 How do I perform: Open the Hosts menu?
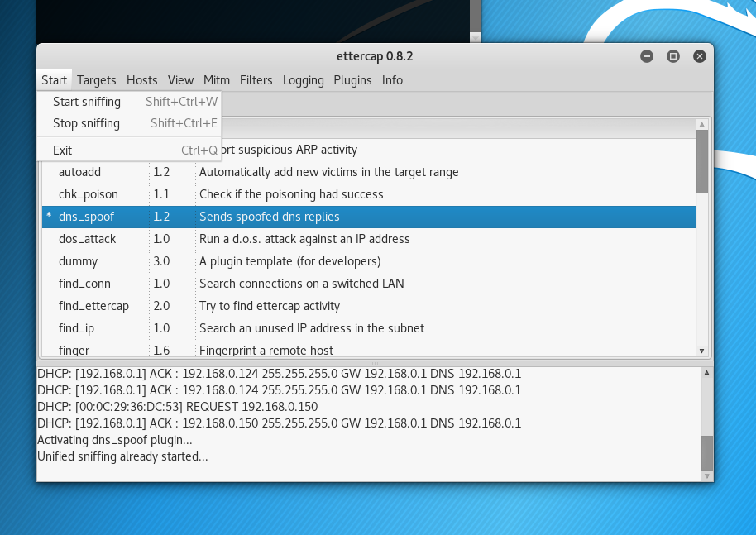141,80
